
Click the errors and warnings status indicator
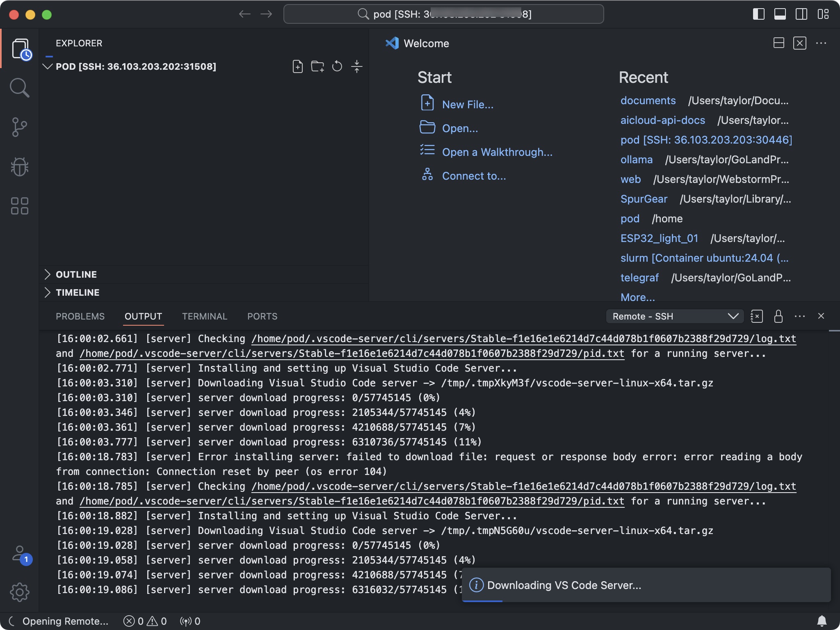click(145, 621)
